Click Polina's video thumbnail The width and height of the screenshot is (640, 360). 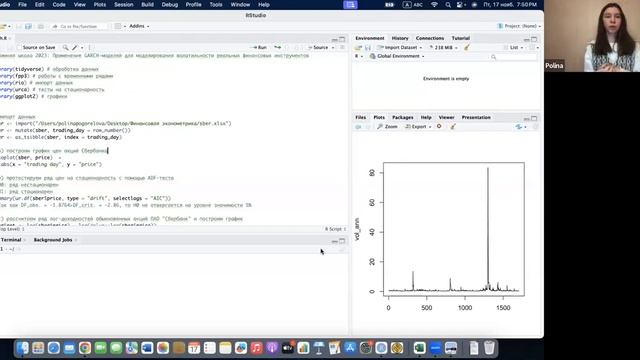point(592,36)
